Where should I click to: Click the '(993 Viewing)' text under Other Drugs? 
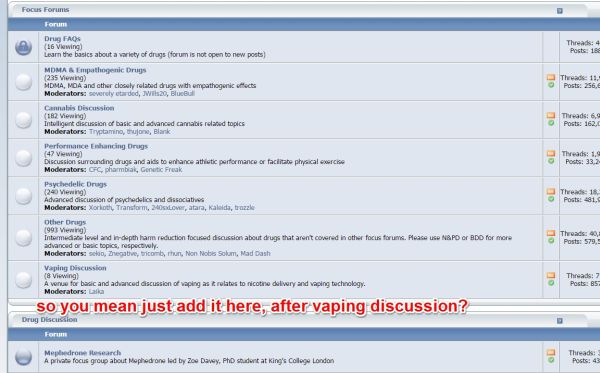click(x=65, y=230)
